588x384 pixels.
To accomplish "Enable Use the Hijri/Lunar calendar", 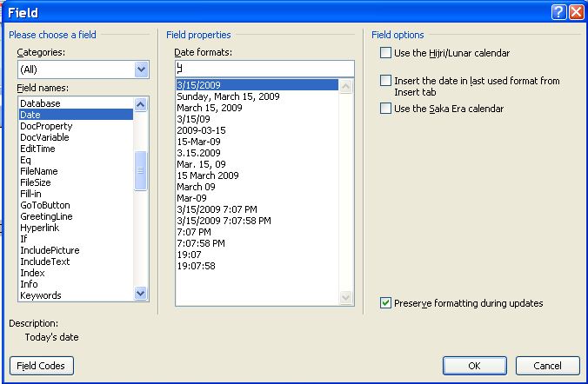I will [x=385, y=53].
